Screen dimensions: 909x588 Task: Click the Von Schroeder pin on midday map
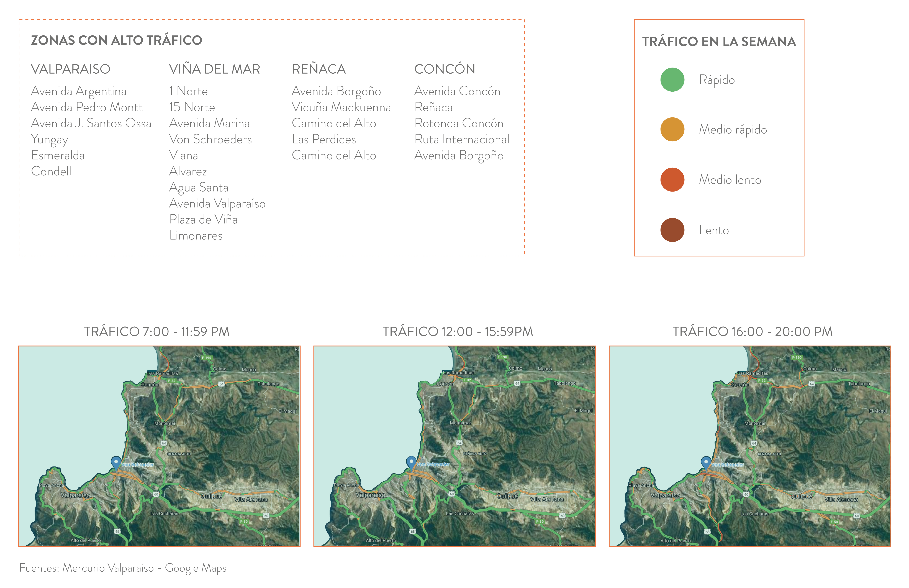click(411, 462)
